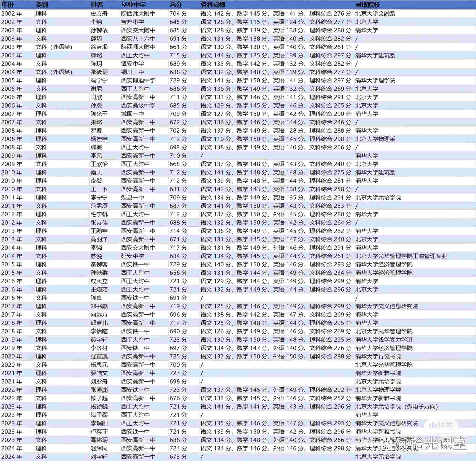Select the name cell 冯宇宁

tap(99, 80)
